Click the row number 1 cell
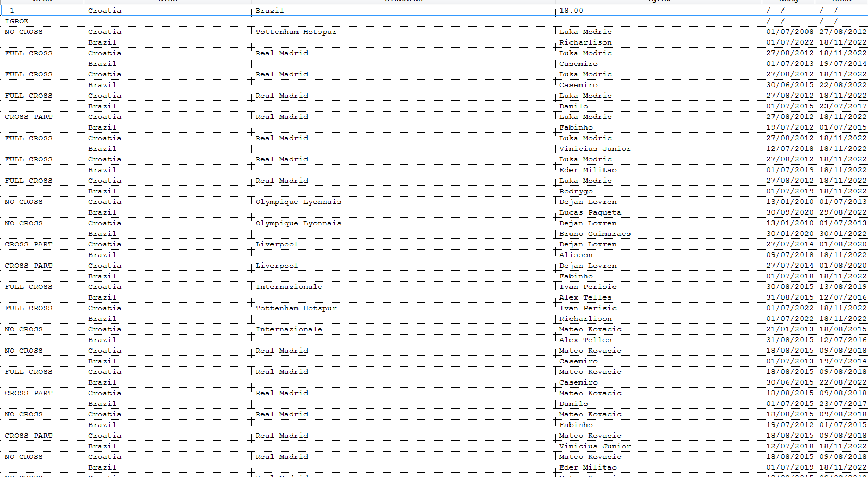Viewport: 868px width, 477px height. pos(12,11)
